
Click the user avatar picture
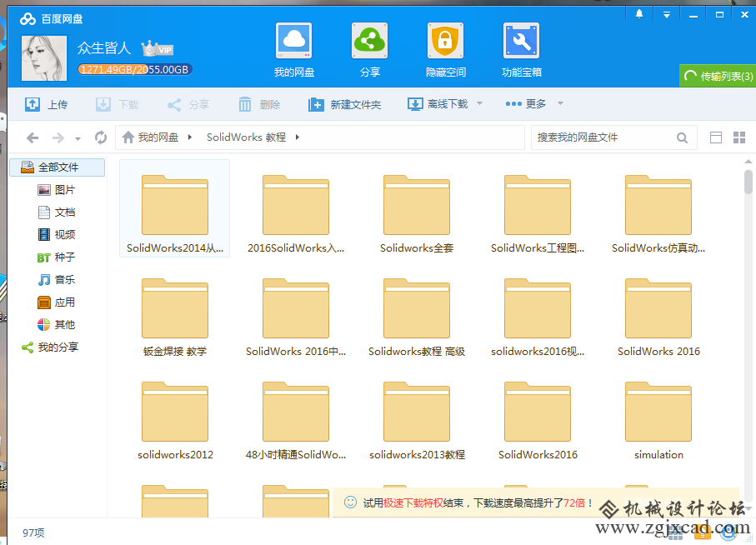click(x=44, y=57)
